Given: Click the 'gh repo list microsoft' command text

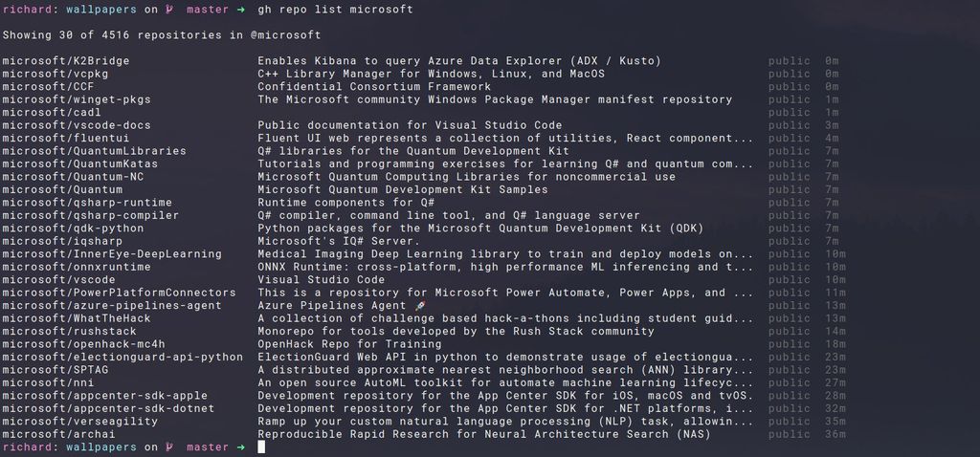Looking at the screenshot, I should point(335,10).
